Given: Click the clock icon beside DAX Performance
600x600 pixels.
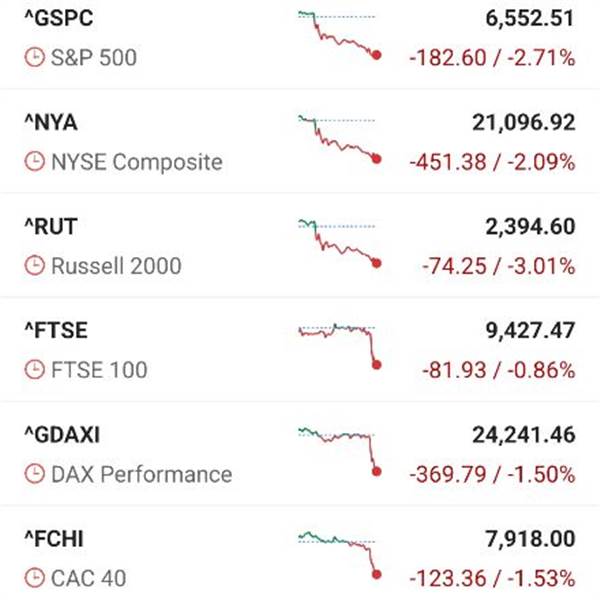Looking at the screenshot, I should [34, 474].
